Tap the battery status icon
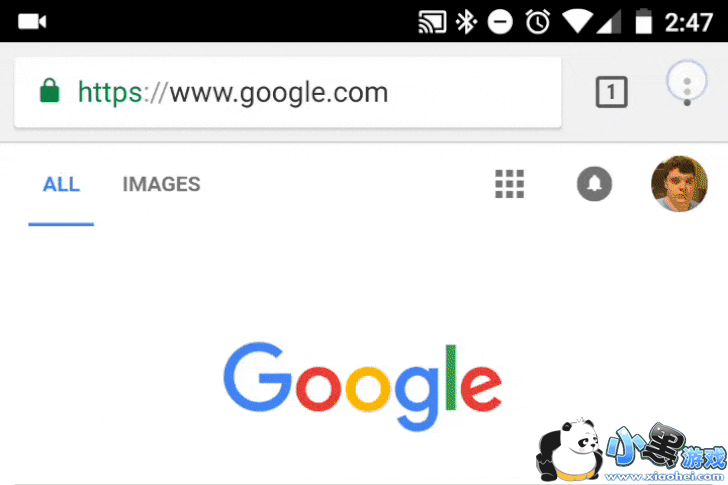This screenshot has width=728, height=485. [x=644, y=21]
